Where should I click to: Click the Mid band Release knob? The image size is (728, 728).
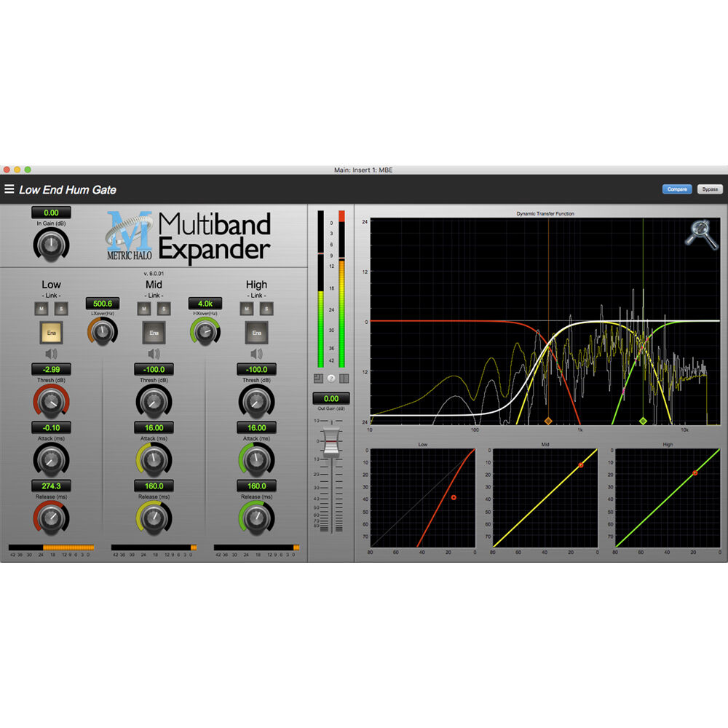154,517
